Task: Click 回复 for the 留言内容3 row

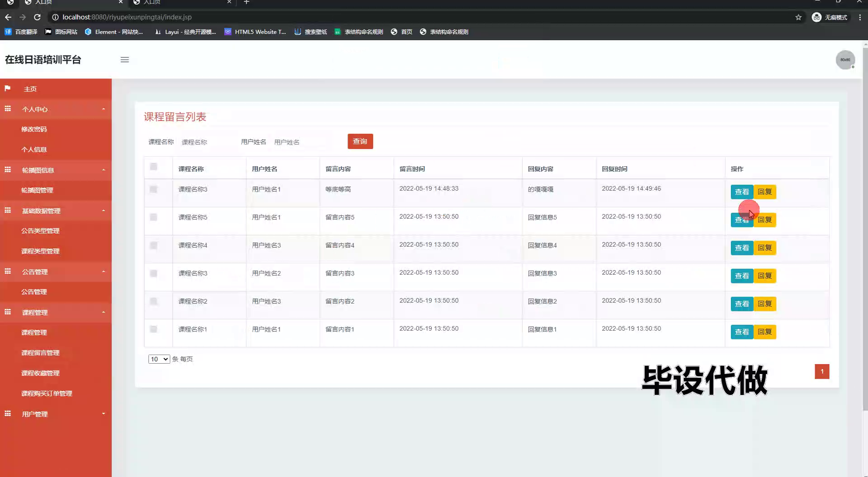Action: click(x=765, y=276)
